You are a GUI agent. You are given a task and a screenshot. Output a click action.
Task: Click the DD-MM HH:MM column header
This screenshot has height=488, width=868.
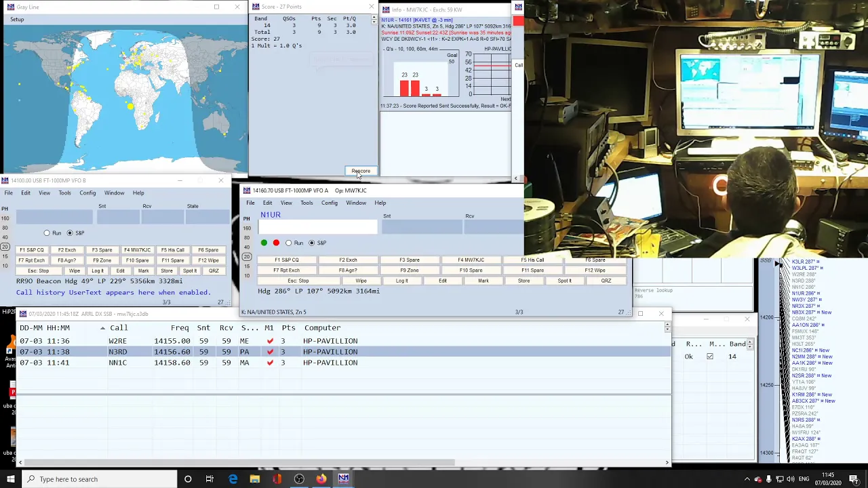tap(45, 327)
